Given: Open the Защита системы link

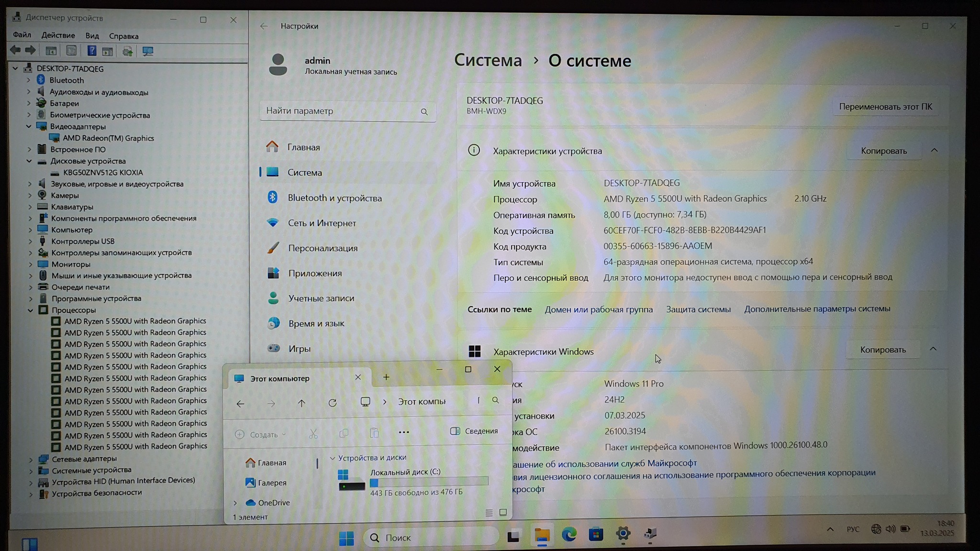Looking at the screenshot, I should (698, 309).
